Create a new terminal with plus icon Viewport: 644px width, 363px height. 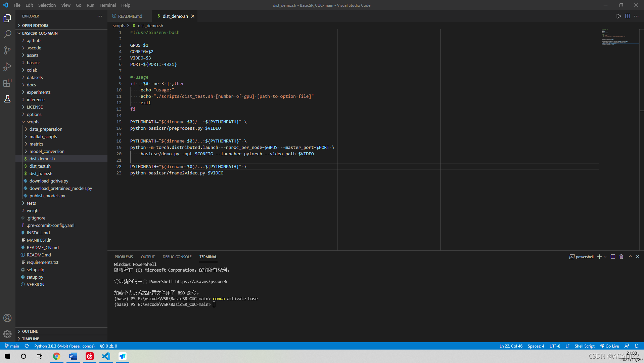pyautogui.click(x=599, y=257)
